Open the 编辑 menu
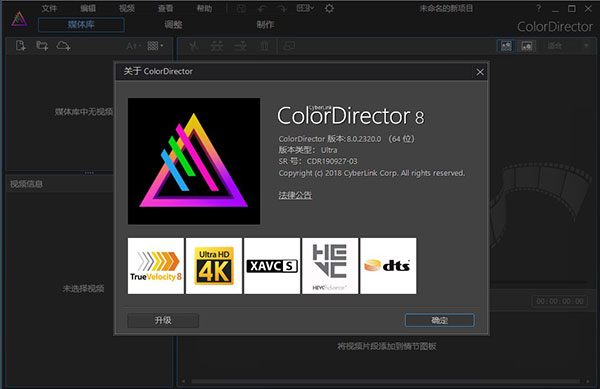 [x=88, y=8]
